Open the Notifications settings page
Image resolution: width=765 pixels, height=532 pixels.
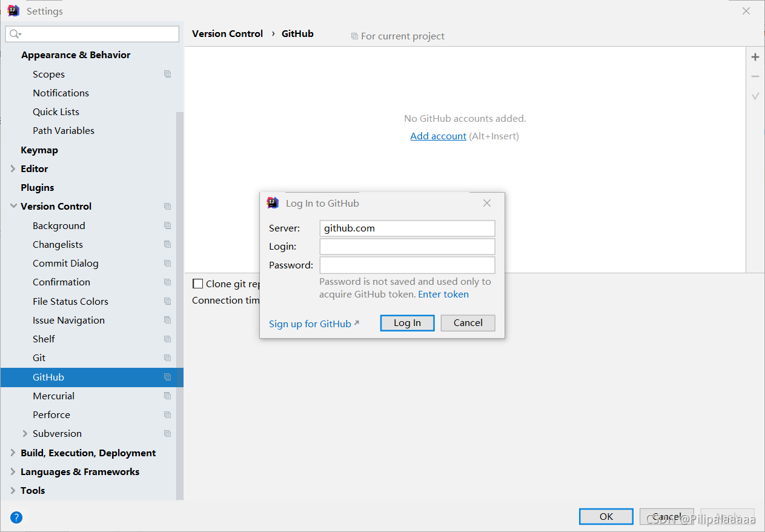61,93
